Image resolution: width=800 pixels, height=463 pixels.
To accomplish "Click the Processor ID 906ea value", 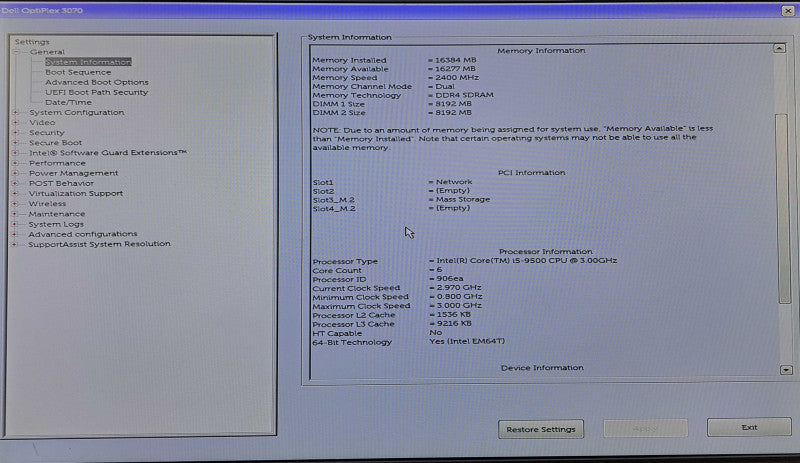I will (449, 279).
